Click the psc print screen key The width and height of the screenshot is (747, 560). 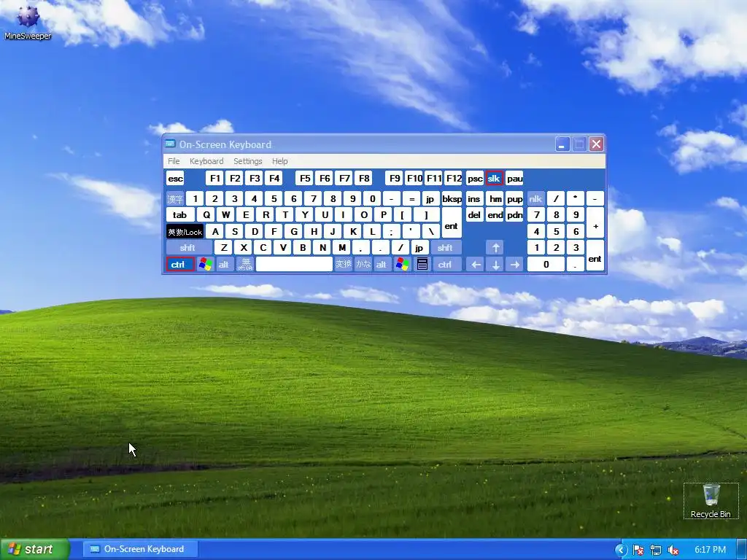(474, 179)
